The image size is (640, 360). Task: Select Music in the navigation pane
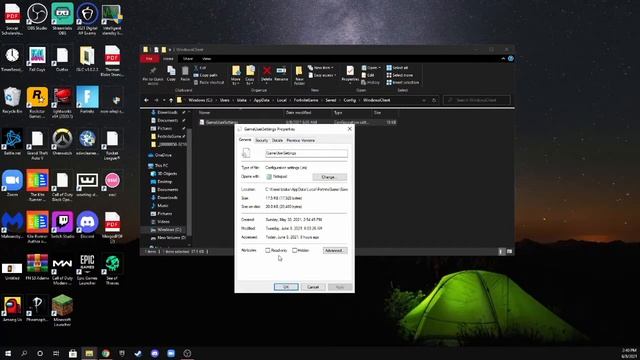160,206
